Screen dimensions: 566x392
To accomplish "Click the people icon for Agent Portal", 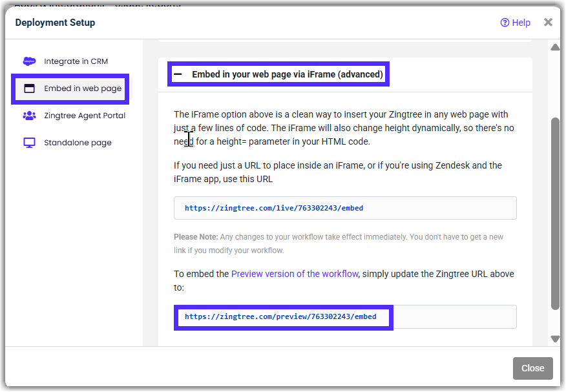I will [29, 116].
